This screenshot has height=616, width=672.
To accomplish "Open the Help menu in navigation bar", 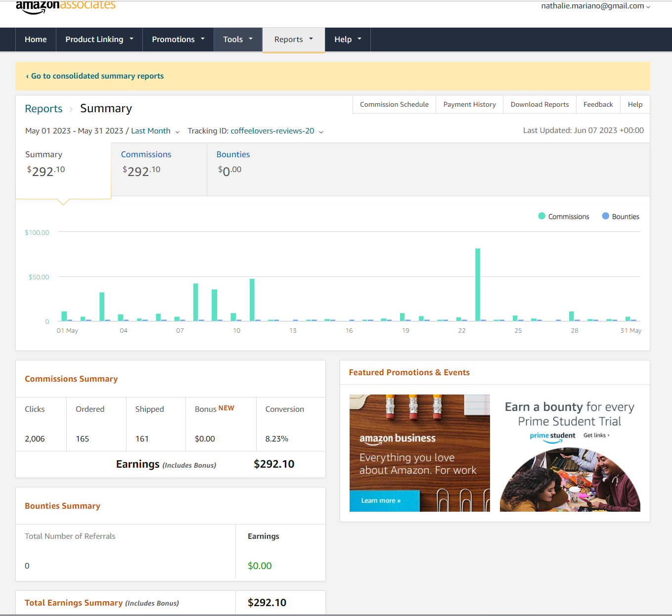I will (x=348, y=40).
